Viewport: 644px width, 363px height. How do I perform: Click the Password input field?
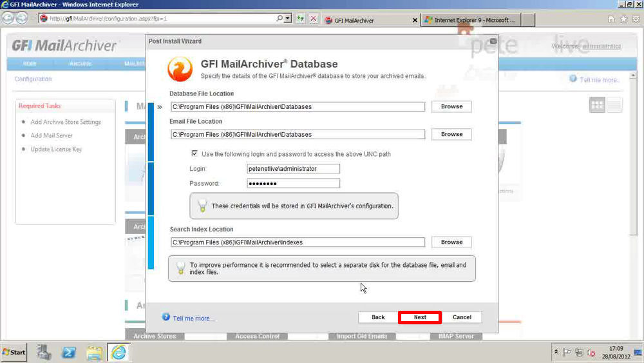(x=293, y=183)
